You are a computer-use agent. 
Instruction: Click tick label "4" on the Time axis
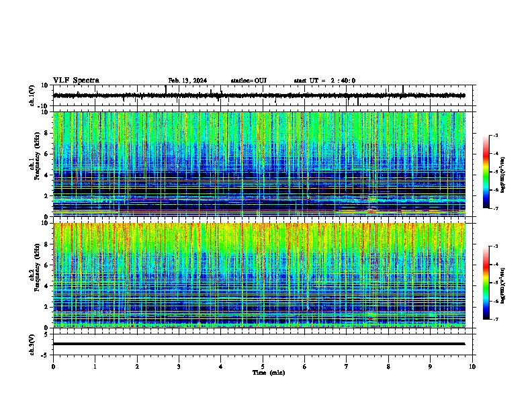click(x=221, y=367)
